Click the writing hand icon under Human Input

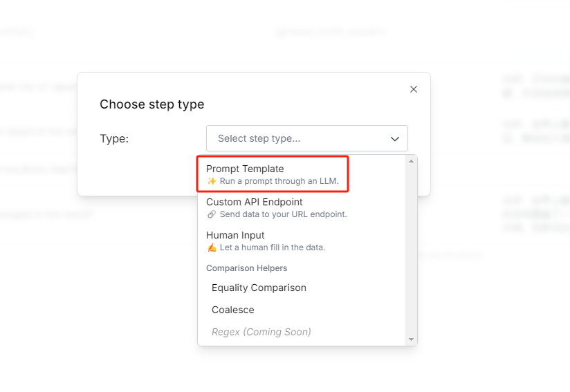[x=212, y=248]
